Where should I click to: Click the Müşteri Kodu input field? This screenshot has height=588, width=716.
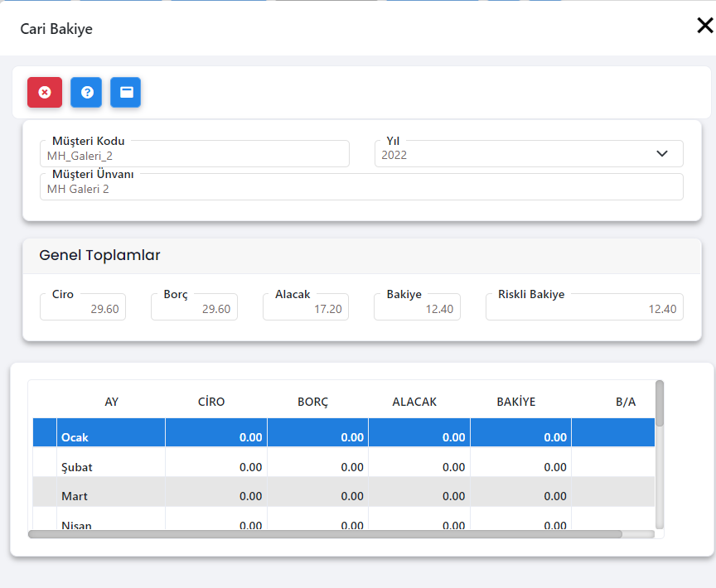pyautogui.click(x=195, y=155)
